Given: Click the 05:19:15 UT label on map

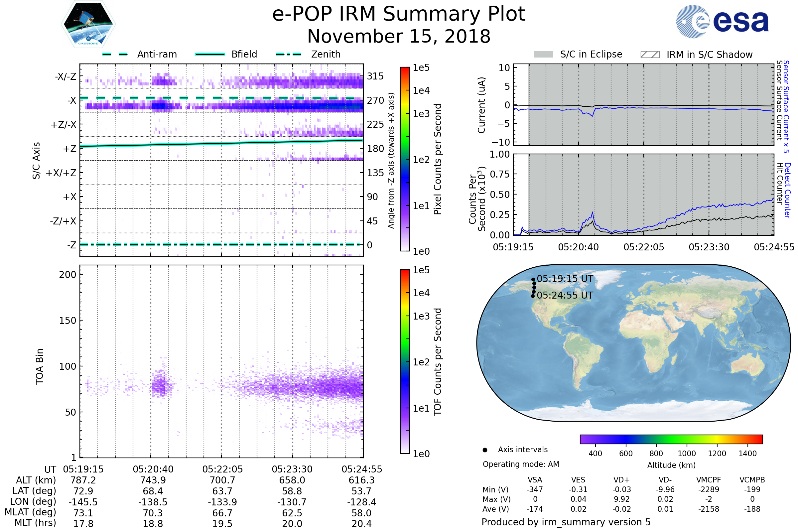Looking at the screenshot, I should [565, 279].
